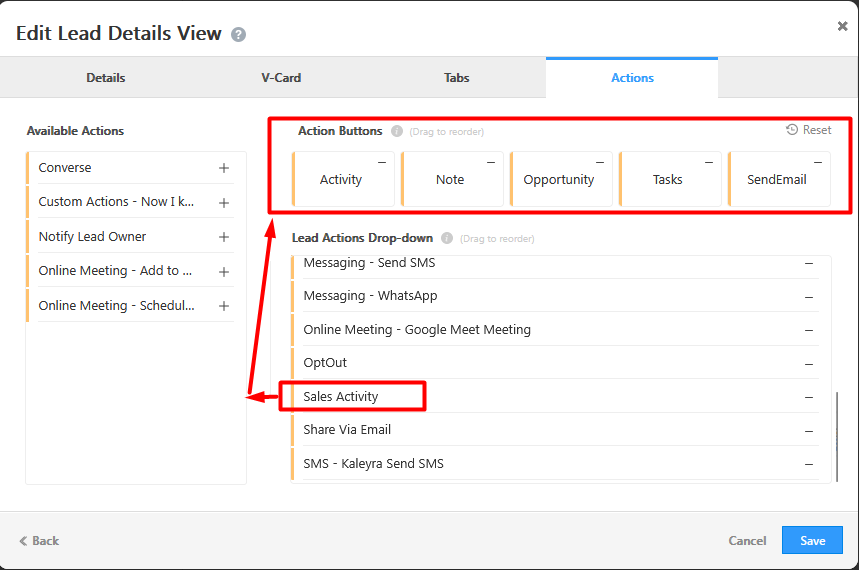Add Custom Actions item with plus icon

(224, 203)
